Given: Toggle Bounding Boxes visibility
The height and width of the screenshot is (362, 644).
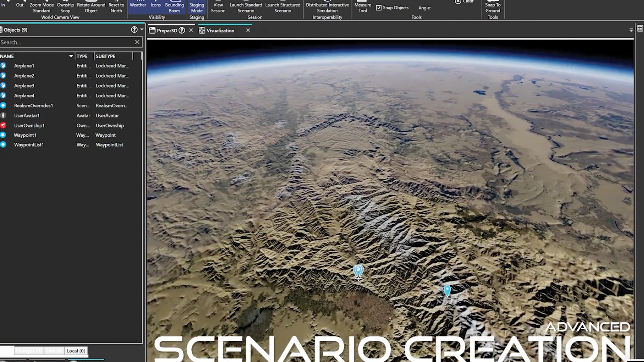Looking at the screenshot, I should pos(175,7).
